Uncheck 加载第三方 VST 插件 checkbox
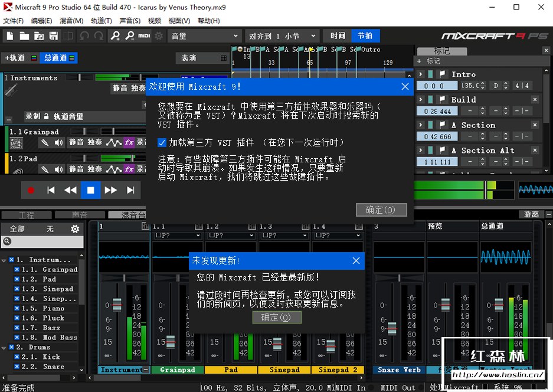The image size is (553, 392). [162, 142]
